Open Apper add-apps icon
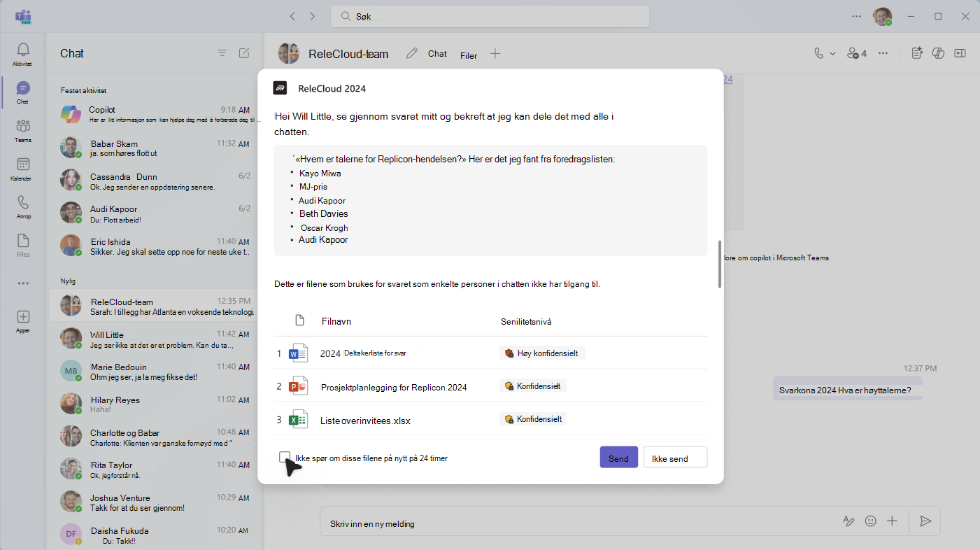 (x=23, y=321)
